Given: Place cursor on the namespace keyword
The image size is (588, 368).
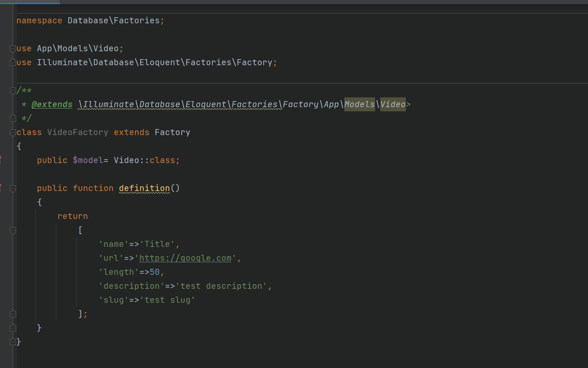Looking at the screenshot, I should click(39, 20).
